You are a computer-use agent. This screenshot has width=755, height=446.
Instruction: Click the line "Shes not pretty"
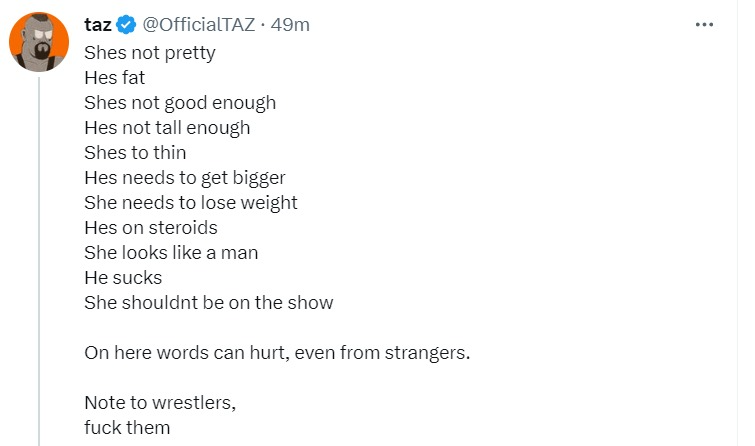150,52
